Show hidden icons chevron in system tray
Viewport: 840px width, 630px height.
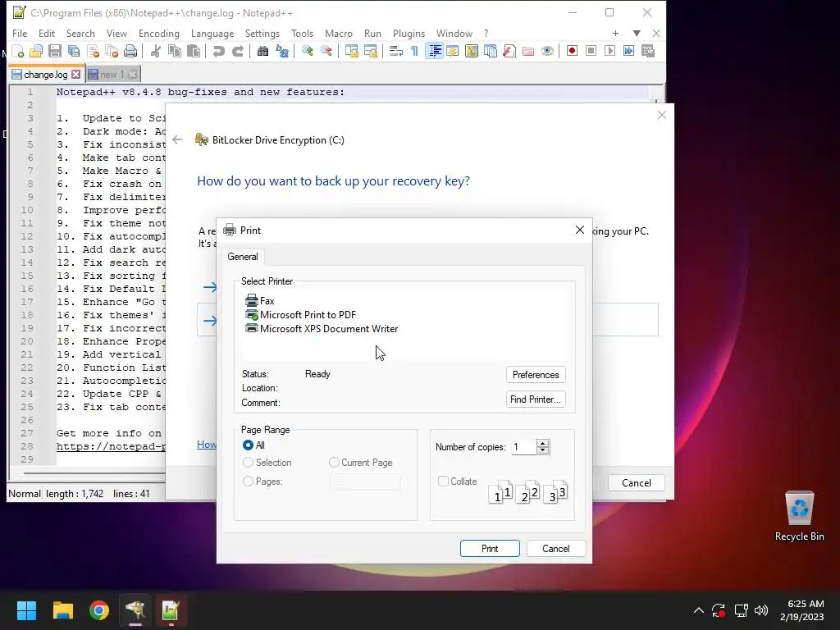click(x=699, y=610)
